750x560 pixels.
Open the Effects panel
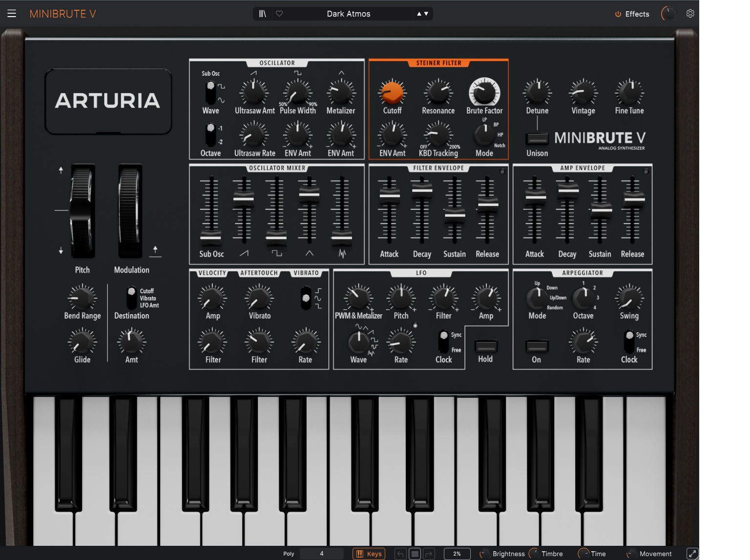637,14
